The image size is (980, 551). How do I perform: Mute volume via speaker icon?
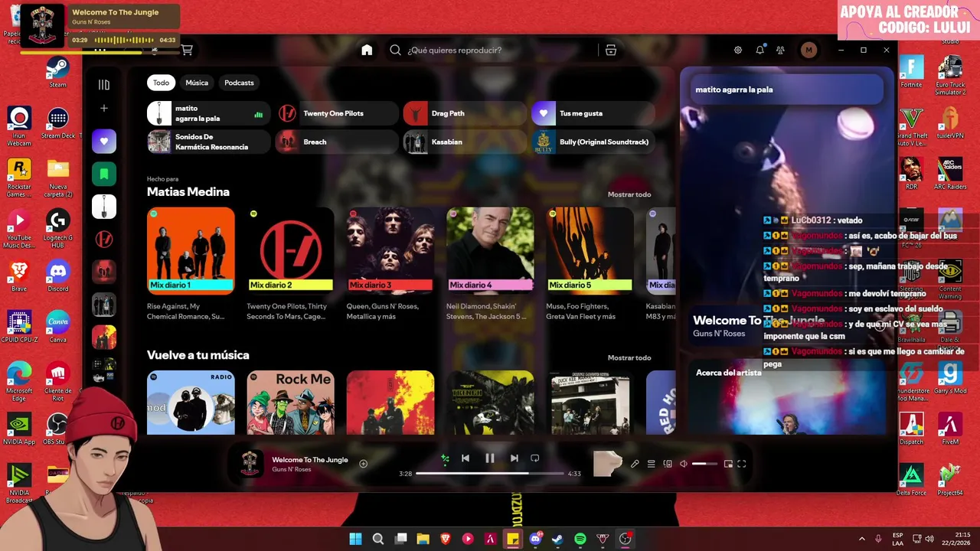(684, 464)
